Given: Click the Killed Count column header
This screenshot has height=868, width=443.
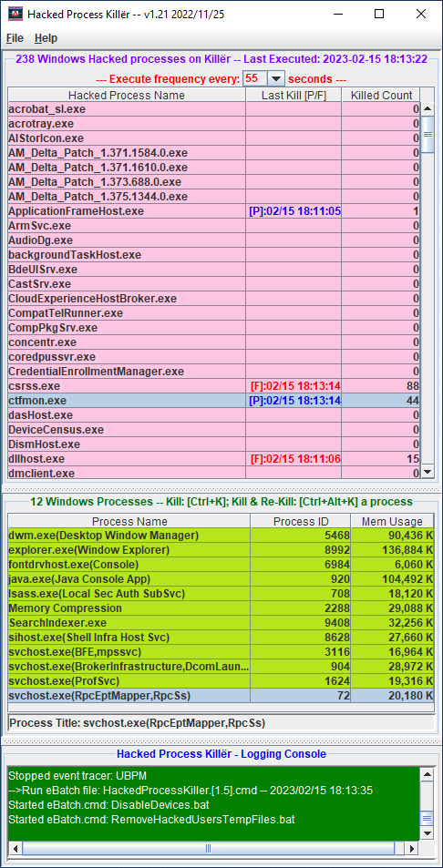Looking at the screenshot, I should tap(382, 96).
